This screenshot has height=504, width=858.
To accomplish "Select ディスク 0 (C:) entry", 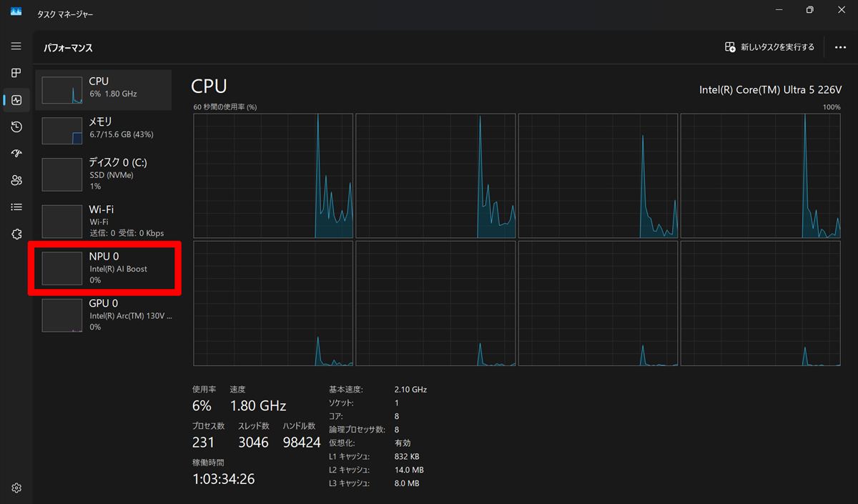I will tap(104, 174).
